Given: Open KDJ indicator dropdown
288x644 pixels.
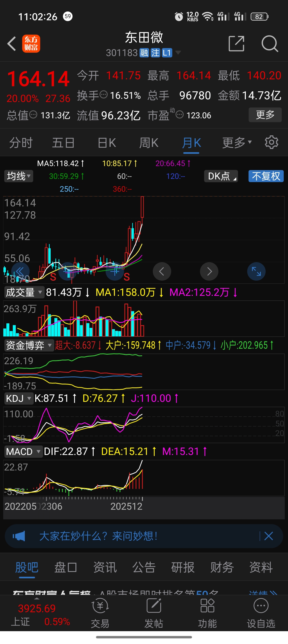Looking at the screenshot, I should point(19,399).
